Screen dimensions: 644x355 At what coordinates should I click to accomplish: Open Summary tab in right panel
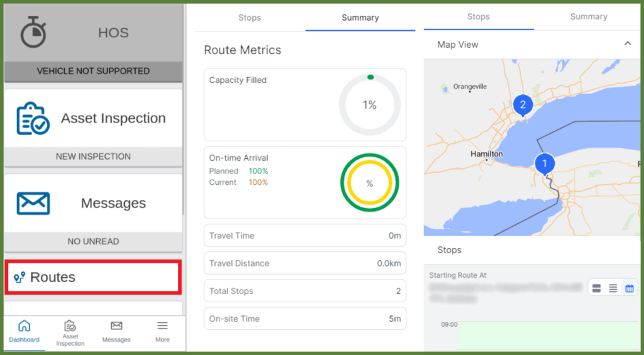(x=588, y=17)
